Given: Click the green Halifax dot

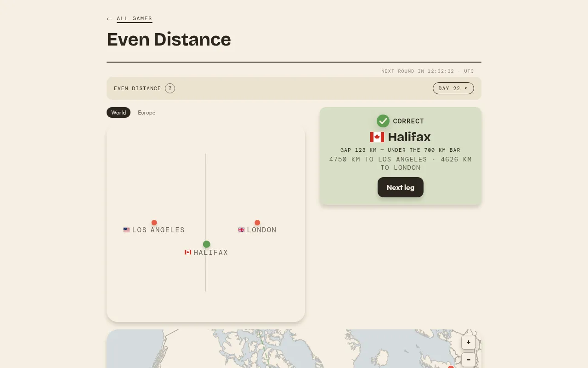Looking at the screenshot, I should pyautogui.click(x=207, y=244).
